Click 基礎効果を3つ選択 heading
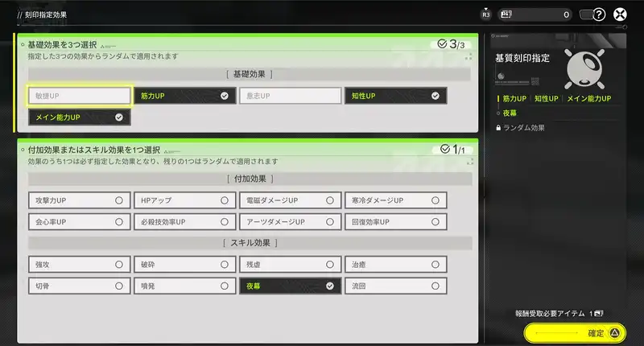This screenshot has width=644, height=346. 62,44
